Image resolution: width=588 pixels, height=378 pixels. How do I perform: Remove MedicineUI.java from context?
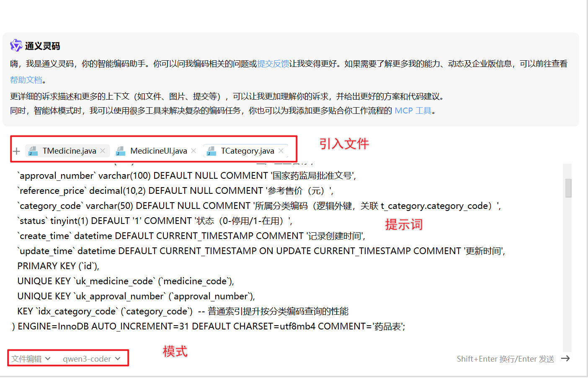point(193,151)
